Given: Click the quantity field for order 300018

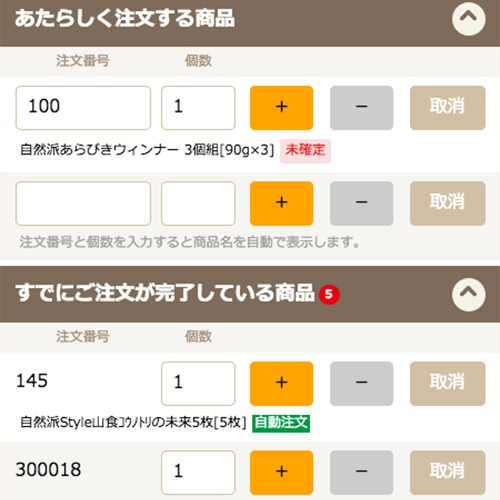Looking at the screenshot, I should click(x=198, y=472).
